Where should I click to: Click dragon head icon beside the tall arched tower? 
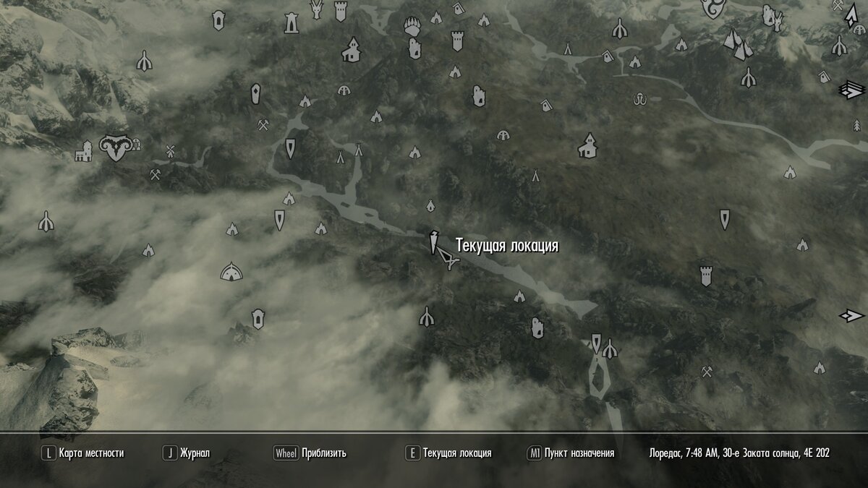pyautogui.click(x=317, y=9)
